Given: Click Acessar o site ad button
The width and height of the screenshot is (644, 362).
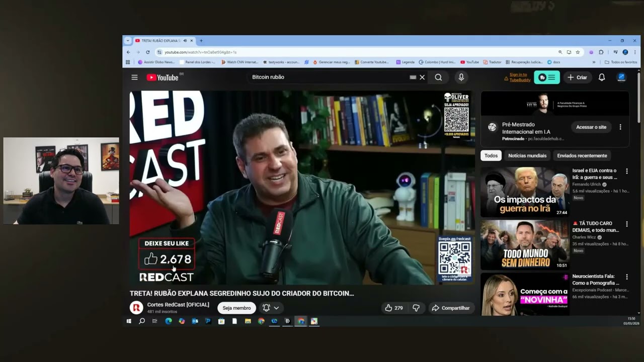Looking at the screenshot, I should click(591, 127).
